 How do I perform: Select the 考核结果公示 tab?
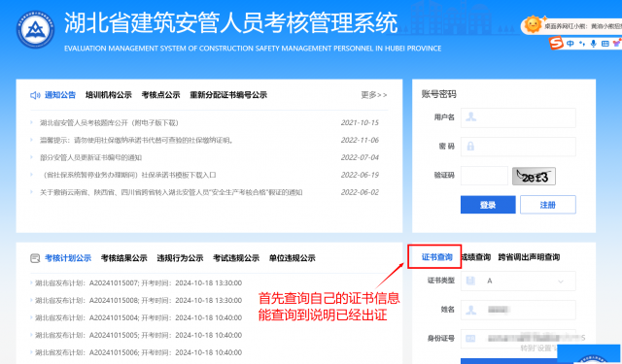point(124,258)
